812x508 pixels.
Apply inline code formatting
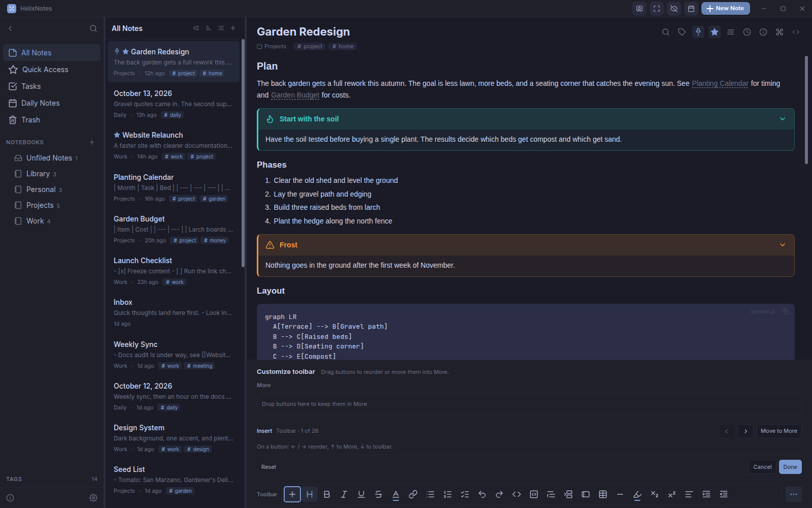[x=517, y=494]
